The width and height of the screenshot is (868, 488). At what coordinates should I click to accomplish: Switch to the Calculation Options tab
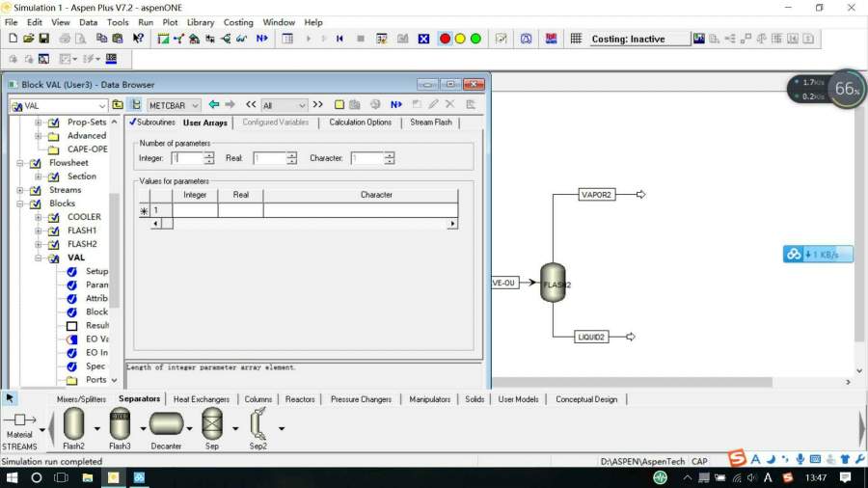(x=360, y=122)
